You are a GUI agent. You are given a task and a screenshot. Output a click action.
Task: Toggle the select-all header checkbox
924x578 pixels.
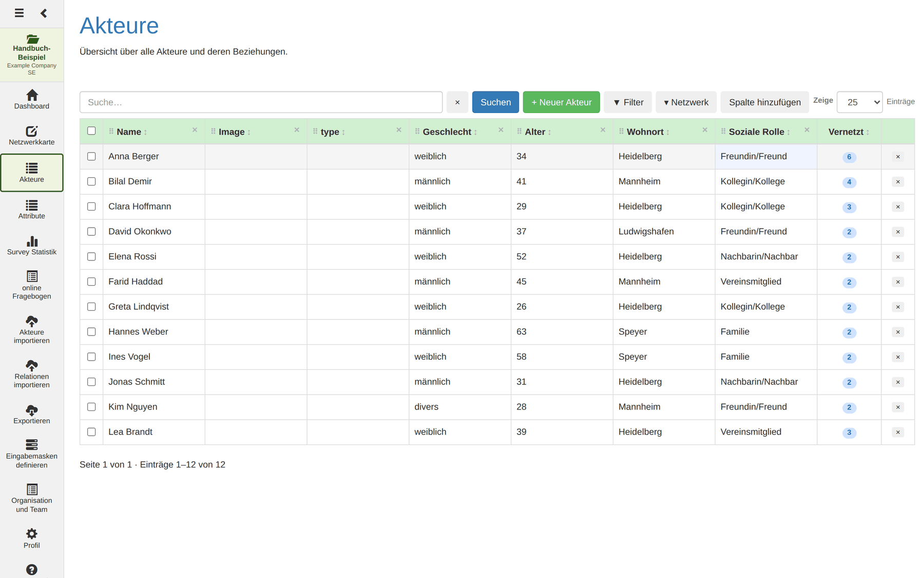(x=91, y=130)
